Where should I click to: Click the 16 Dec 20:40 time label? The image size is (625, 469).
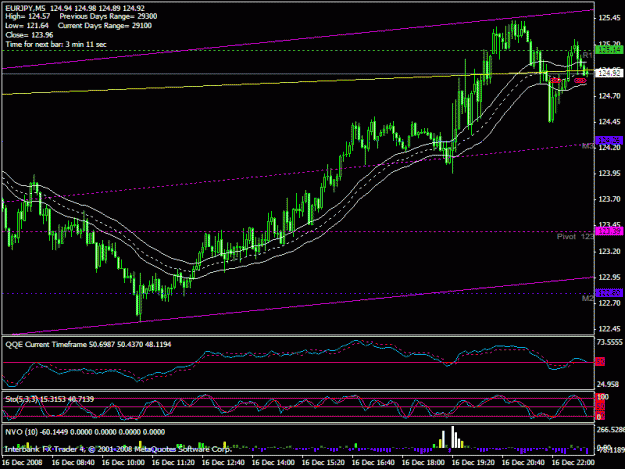point(523,463)
